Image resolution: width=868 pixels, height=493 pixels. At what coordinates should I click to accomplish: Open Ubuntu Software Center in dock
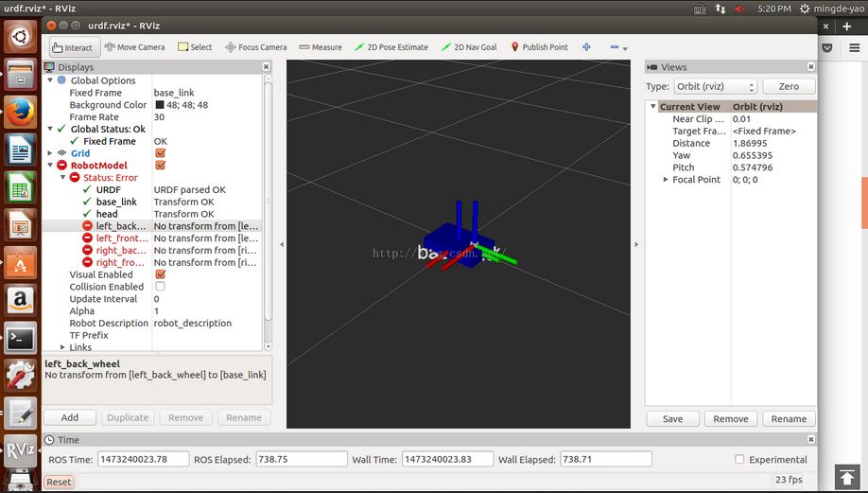click(x=21, y=262)
